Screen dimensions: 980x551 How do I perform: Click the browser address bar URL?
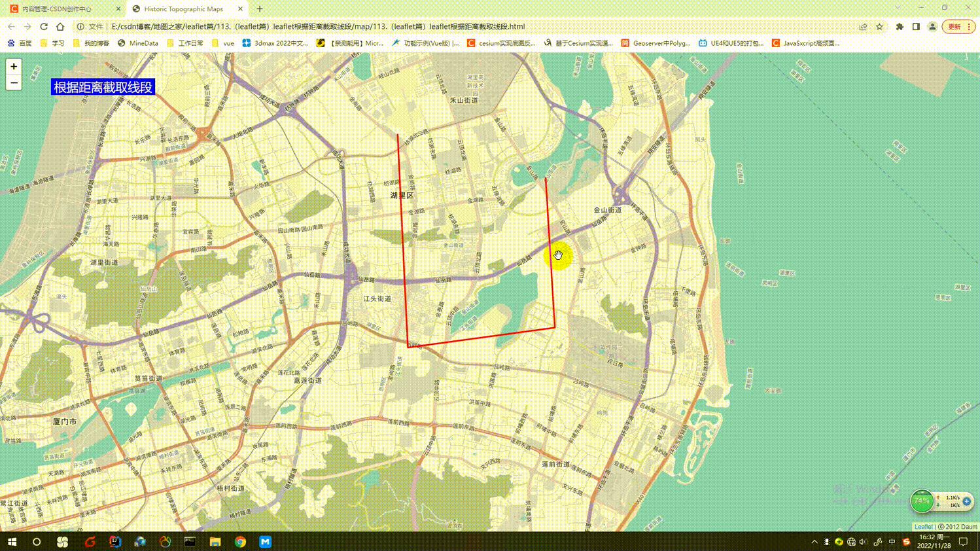click(x=318, y=27)
